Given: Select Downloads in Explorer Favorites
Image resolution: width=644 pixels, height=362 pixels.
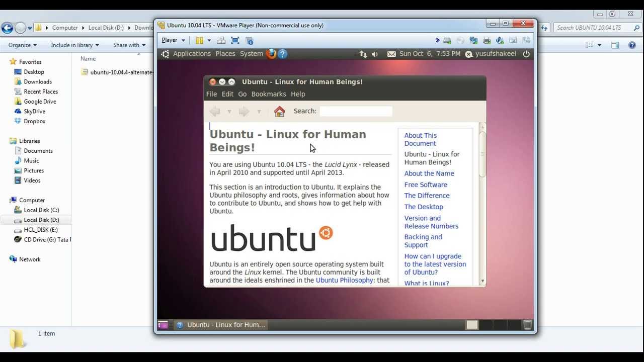Looking at the screenshot, I should click(x=38, y=81).
